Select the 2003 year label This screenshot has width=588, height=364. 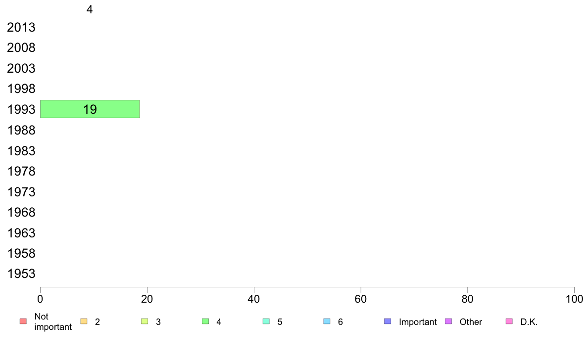(21, 68)
